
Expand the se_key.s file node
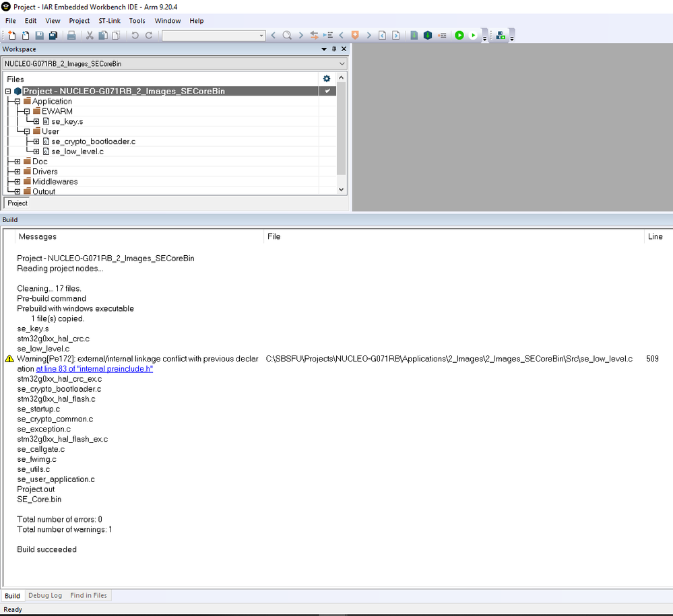36,121
